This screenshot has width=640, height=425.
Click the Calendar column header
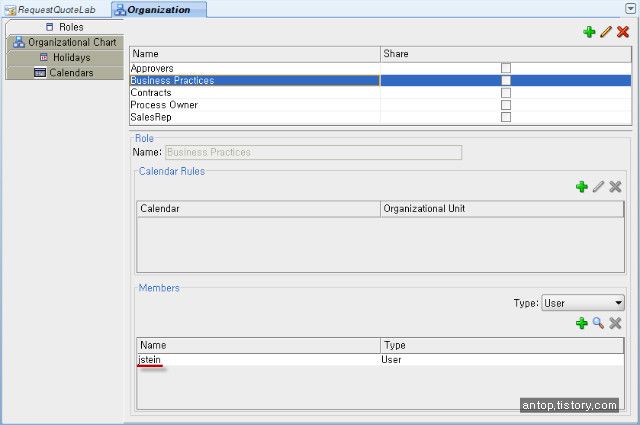click(258, 209)
